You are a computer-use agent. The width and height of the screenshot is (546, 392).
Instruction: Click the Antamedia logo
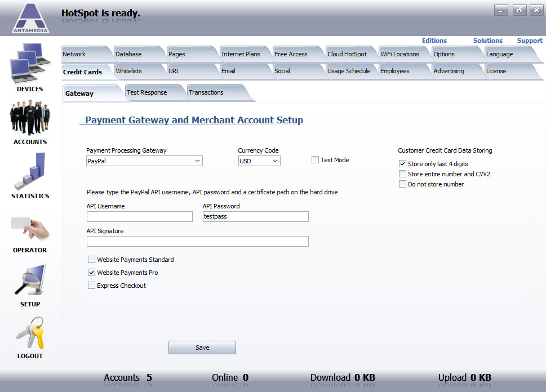pyautogui.click(x=30, y=19)
